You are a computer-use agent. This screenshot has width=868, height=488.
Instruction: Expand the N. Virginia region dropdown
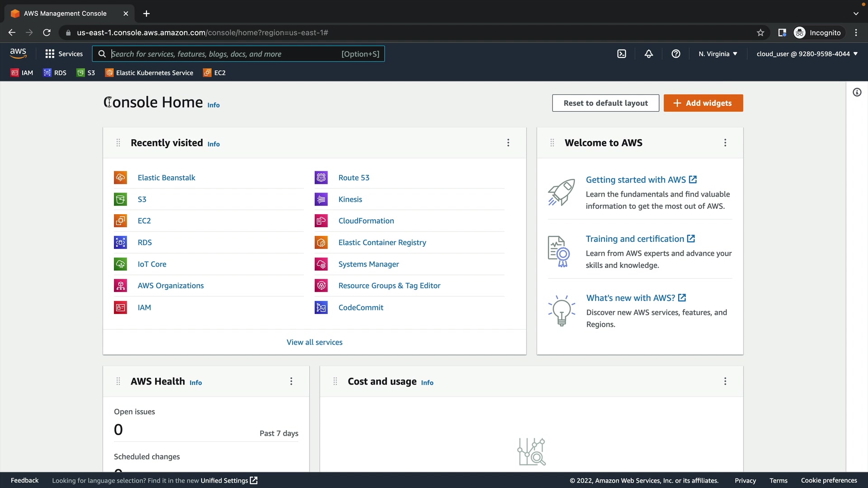(717, 54)
